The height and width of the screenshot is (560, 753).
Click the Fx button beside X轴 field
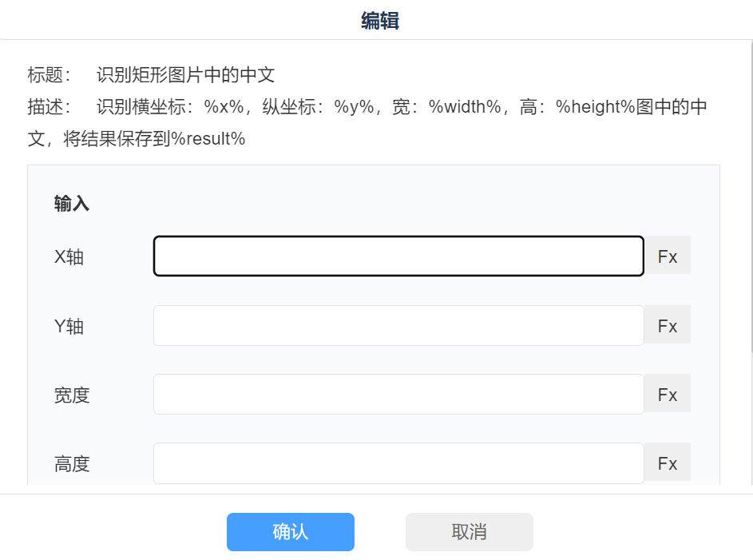click(668, 256)
